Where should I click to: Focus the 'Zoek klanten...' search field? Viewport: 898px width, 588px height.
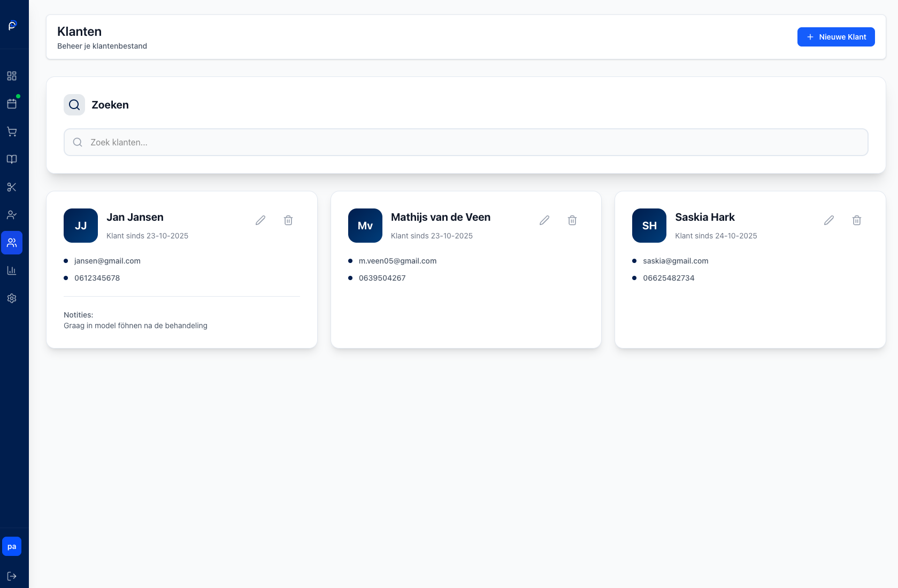click(465, 142)
